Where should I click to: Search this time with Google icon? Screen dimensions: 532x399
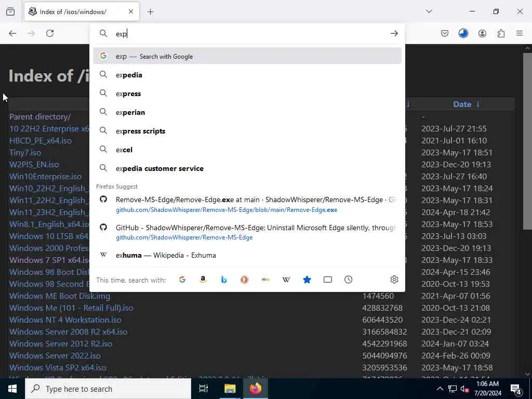182,280
